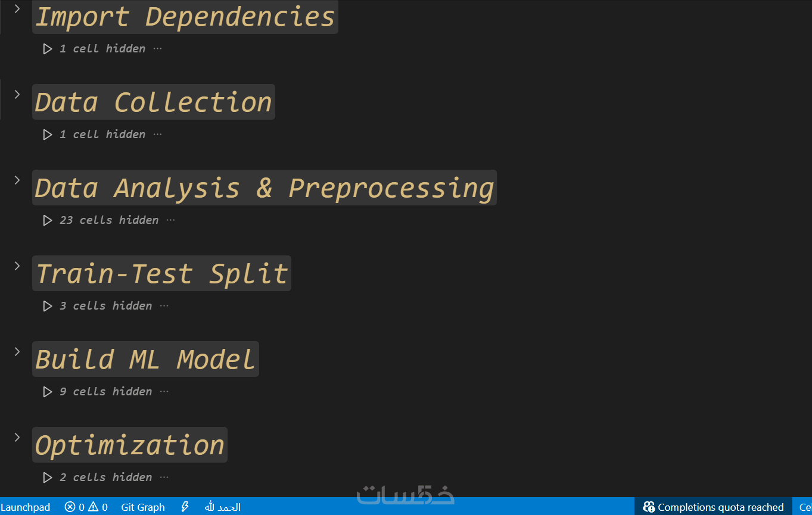Open Git Graph from the status bar
812x515 pixels.
point(143,507)
